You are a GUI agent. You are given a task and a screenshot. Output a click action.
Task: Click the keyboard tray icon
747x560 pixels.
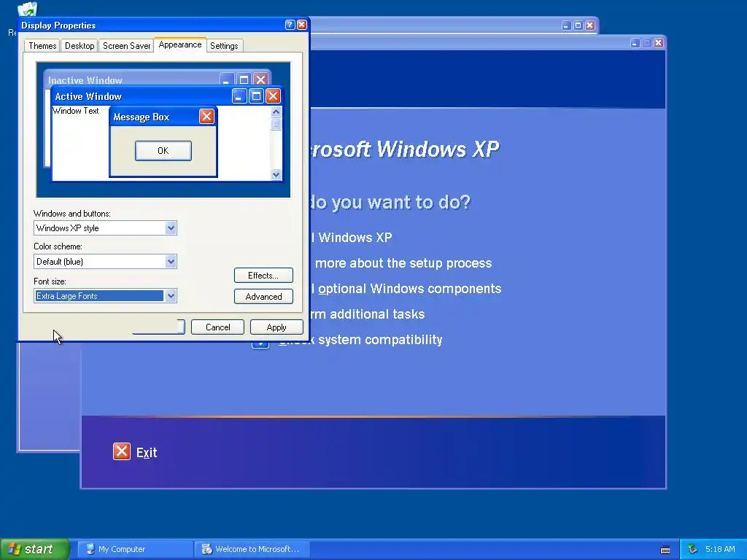(665, 550)
